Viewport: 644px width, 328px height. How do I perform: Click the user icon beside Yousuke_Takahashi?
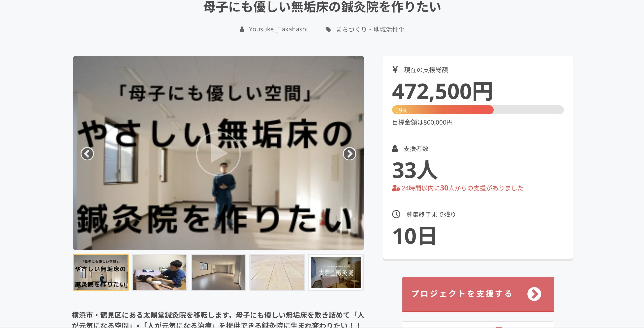(242, 29)
